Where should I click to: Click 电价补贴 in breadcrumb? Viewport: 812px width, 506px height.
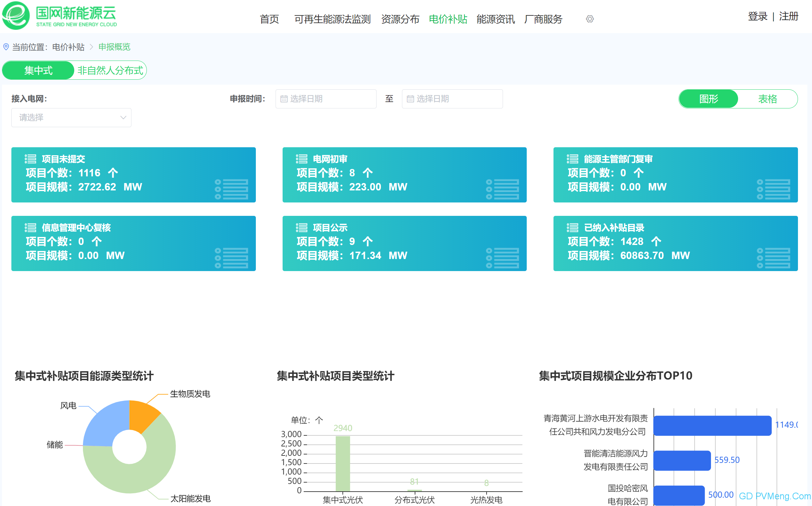[x=68, y=47]
